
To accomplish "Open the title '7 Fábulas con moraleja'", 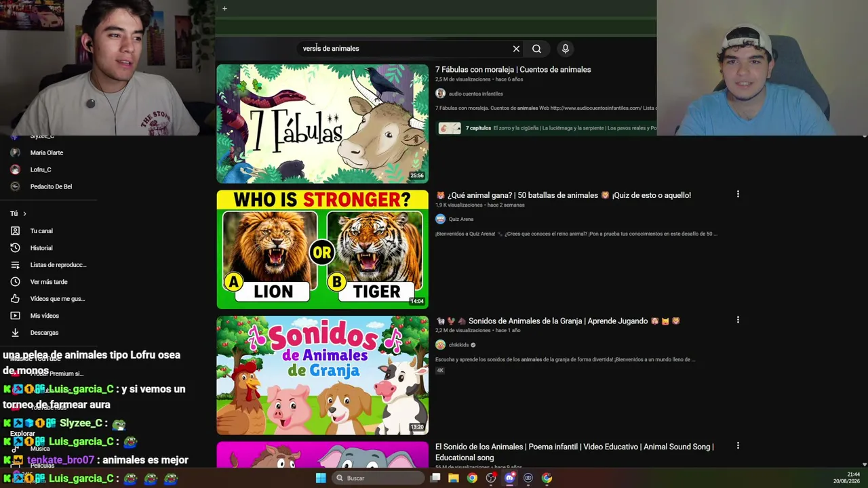I will point(513,70).
